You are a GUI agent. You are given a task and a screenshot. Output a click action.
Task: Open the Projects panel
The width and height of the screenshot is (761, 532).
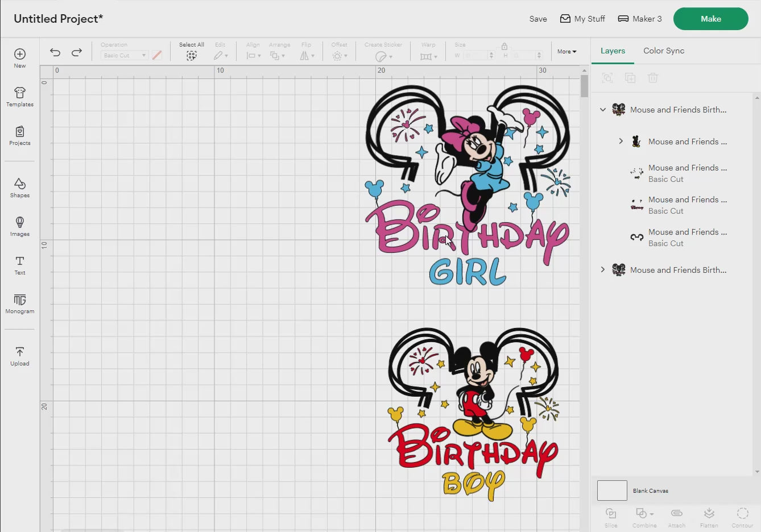coord(20,135)
